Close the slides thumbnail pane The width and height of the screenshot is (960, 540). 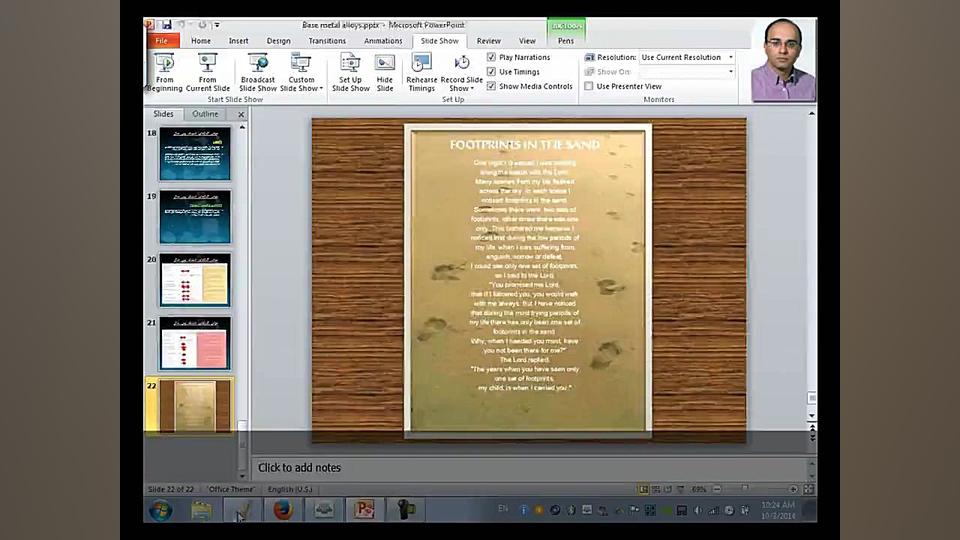241,114
